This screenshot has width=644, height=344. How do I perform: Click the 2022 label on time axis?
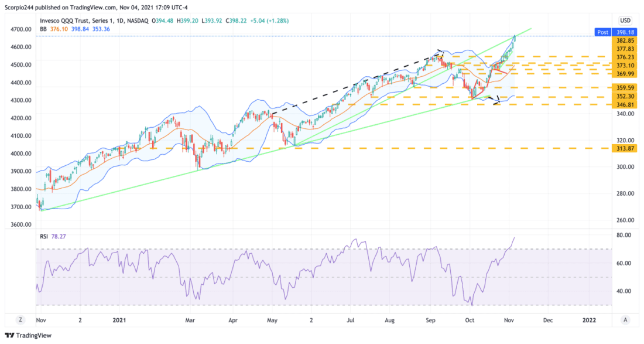590,320
